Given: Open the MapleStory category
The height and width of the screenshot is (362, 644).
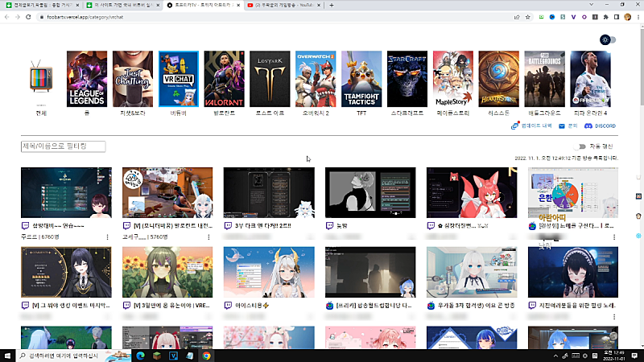Looking at the screenshot, I should pos(453,79).
